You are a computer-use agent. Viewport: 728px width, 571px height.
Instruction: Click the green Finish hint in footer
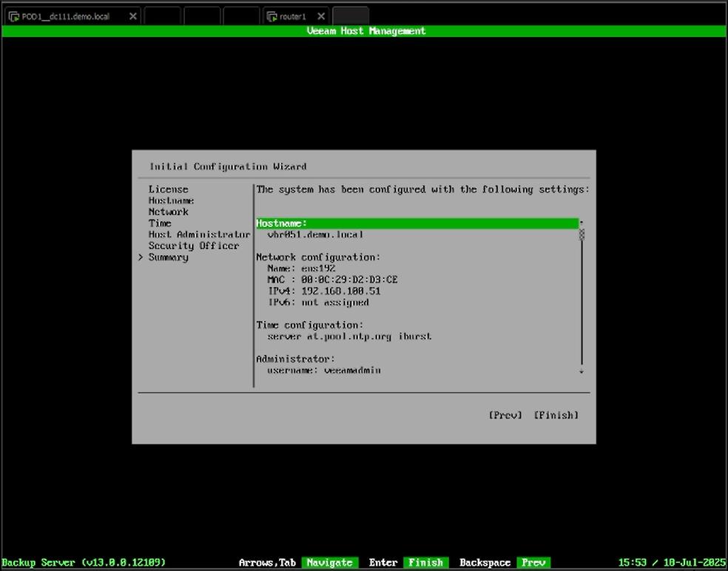[426, 563]
